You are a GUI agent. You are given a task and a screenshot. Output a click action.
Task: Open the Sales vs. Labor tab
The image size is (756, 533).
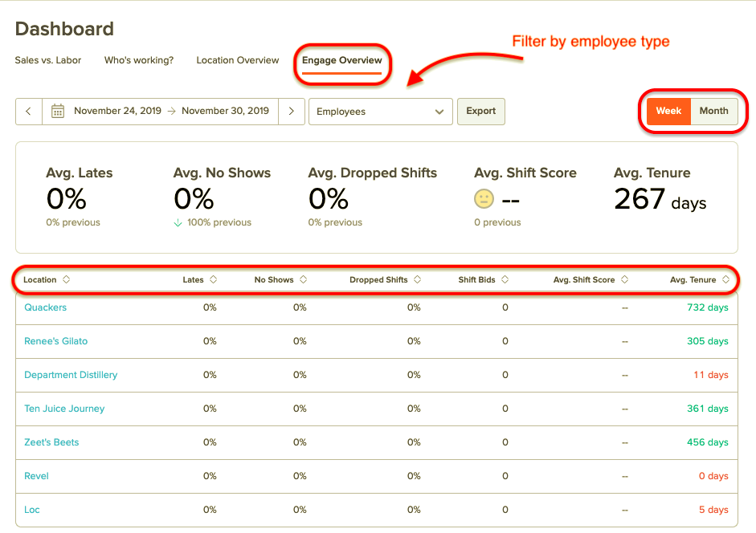click(48, 60)
